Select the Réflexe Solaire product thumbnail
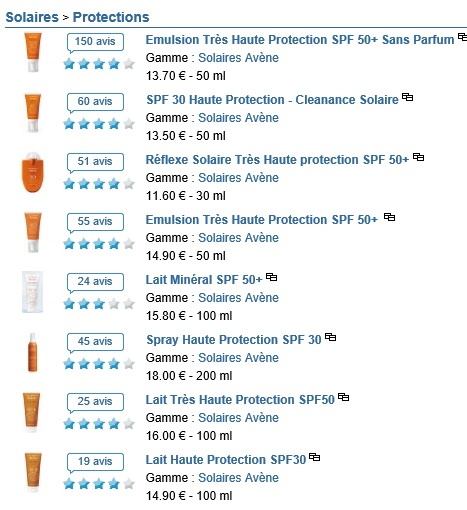Screen dimensions: 467x510 (x=32, y=172)
